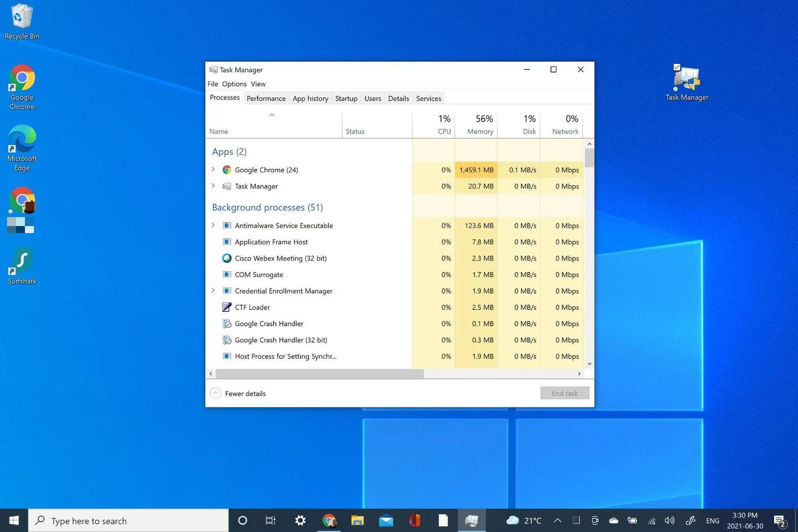Click the scroll down arrow in process list
Screen dimensions: 798x532
589,364
